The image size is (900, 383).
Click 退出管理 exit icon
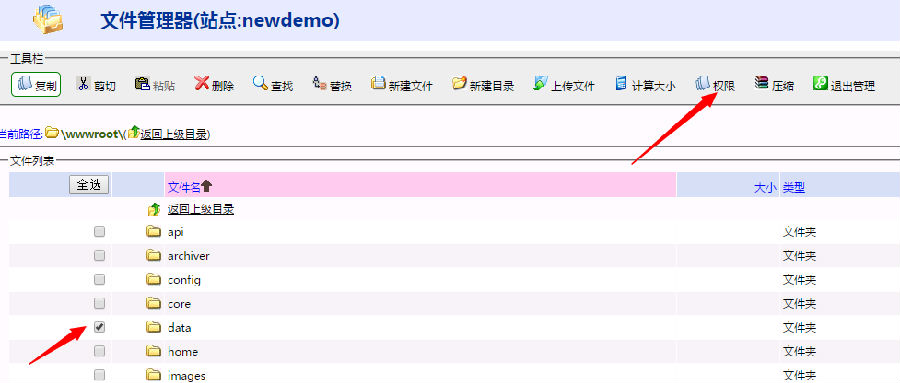[820, 83]
